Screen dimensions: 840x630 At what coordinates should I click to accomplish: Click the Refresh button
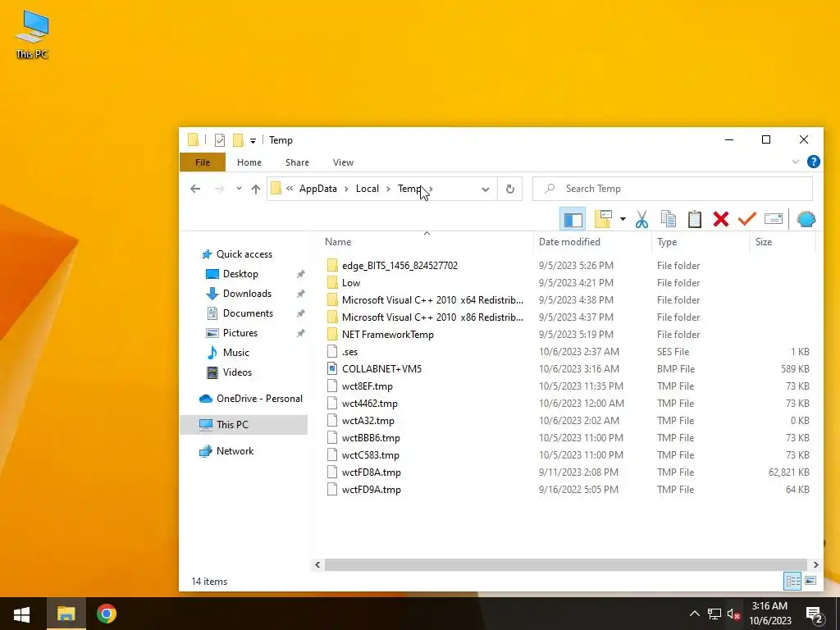pyautogui.click(x=510, y=189)
